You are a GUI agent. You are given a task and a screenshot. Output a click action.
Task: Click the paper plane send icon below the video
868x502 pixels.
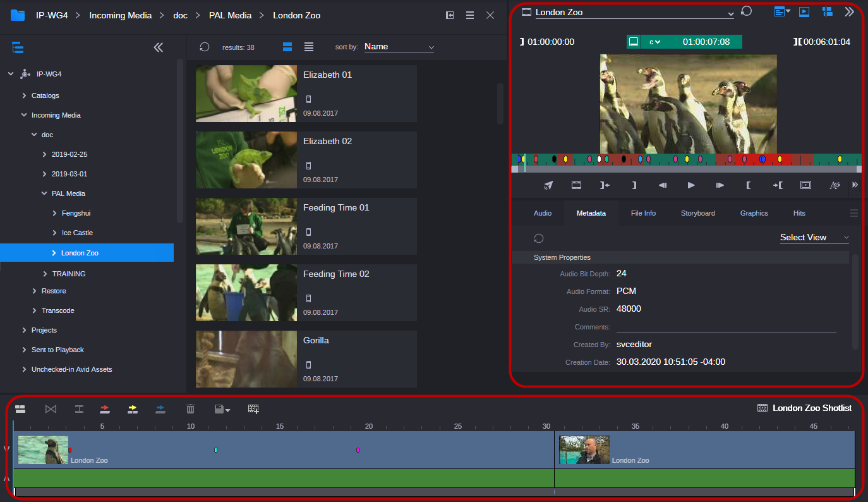[x=548, y=185]
